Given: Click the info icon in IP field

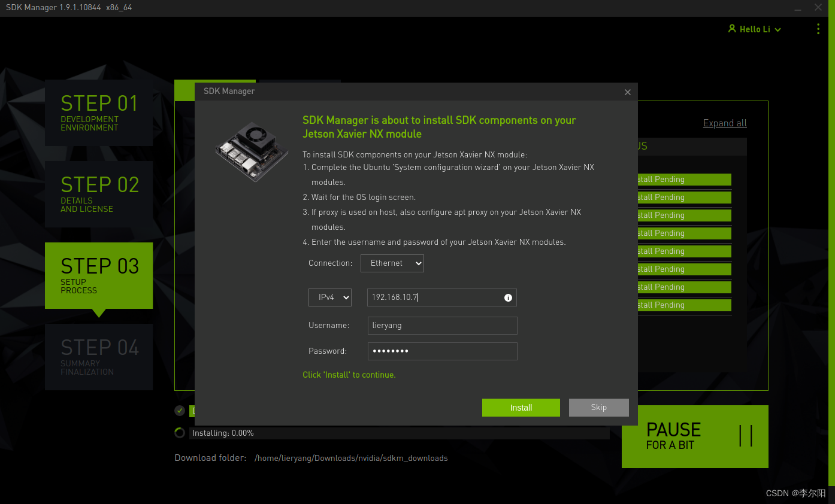Looking at the screenshot, I should click(x=508, y=297).
